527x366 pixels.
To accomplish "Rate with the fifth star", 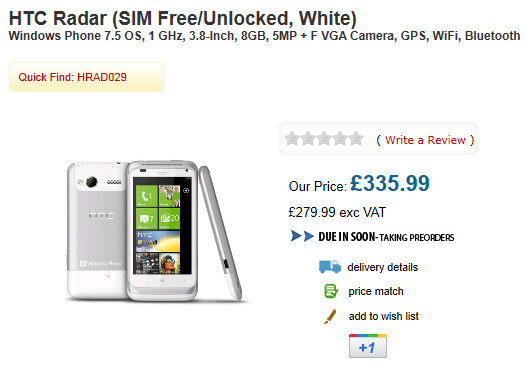I will tap(356, 138).
